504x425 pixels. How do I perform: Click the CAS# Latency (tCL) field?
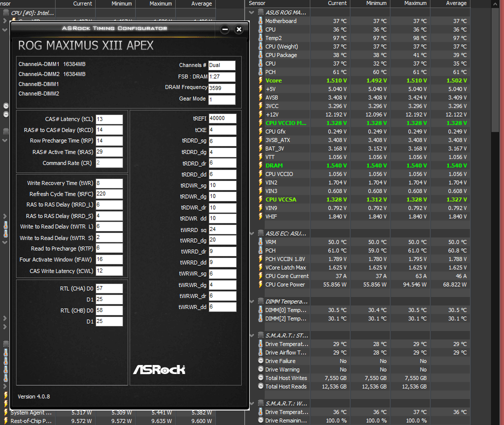point(109,119)
